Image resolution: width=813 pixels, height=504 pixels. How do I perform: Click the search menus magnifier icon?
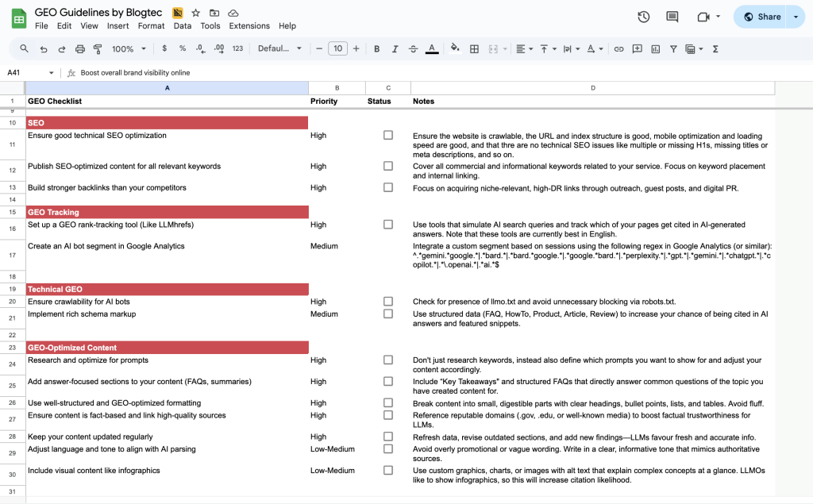(x=24, y=48)
